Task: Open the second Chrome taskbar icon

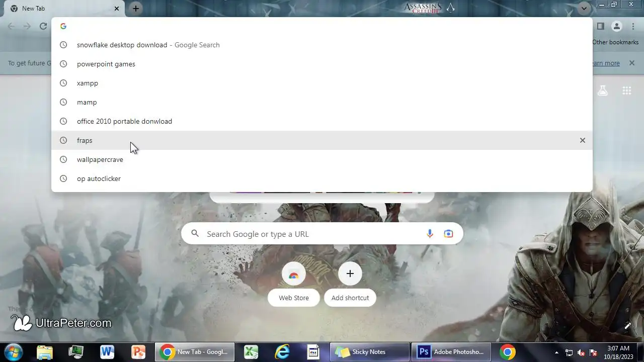Action: tap(508, 352)
